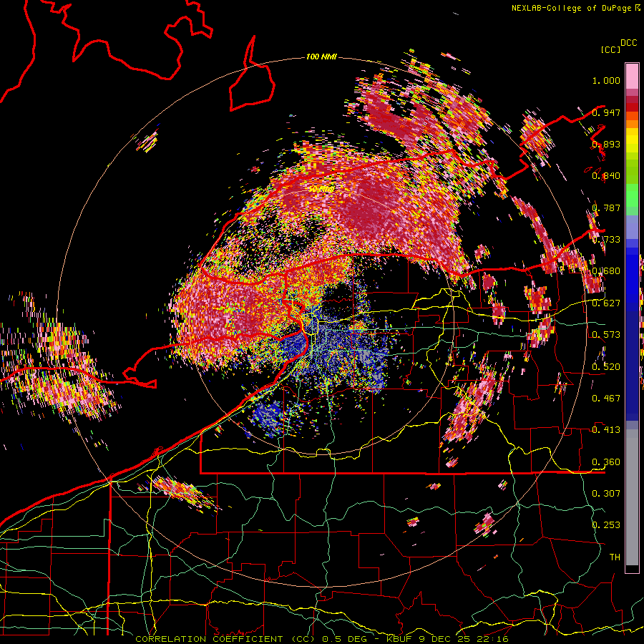
Task: Click the 100 NMI range ring label
Action: coord(321,57)
